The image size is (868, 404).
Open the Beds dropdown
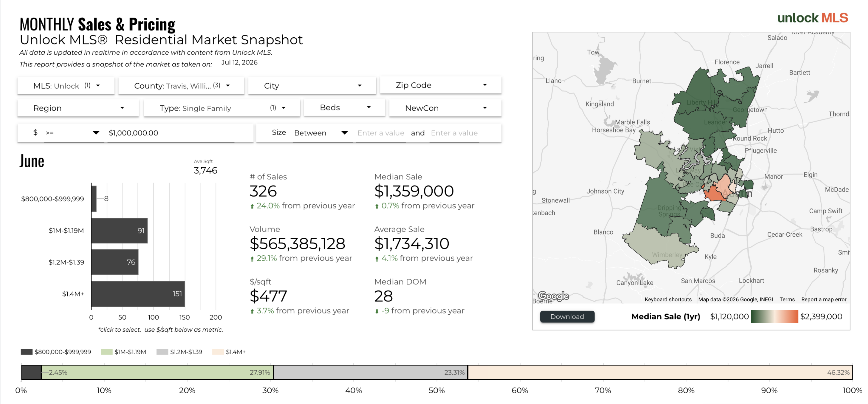344,107
